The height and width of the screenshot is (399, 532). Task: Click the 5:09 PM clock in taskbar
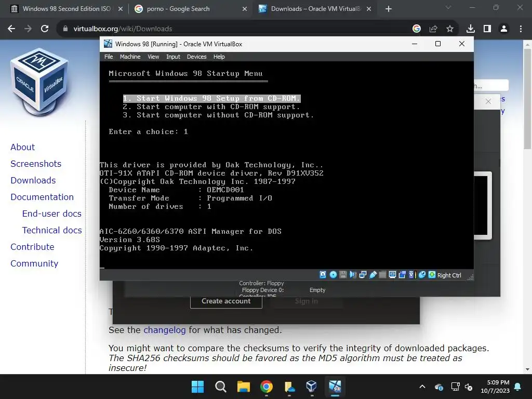tap(498, 382)
